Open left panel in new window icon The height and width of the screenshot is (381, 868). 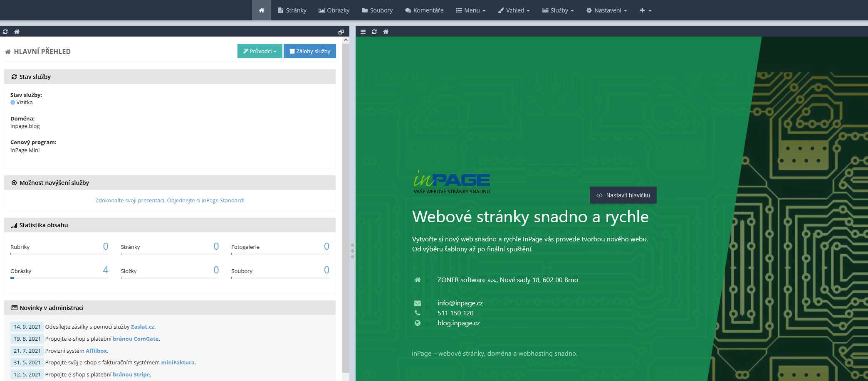341,32
